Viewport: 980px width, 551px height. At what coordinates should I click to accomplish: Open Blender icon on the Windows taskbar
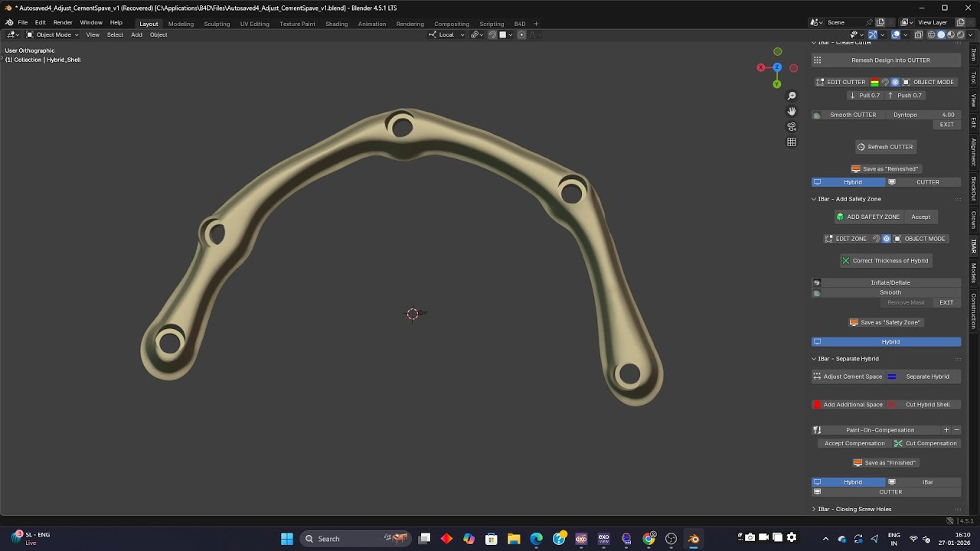694,539
